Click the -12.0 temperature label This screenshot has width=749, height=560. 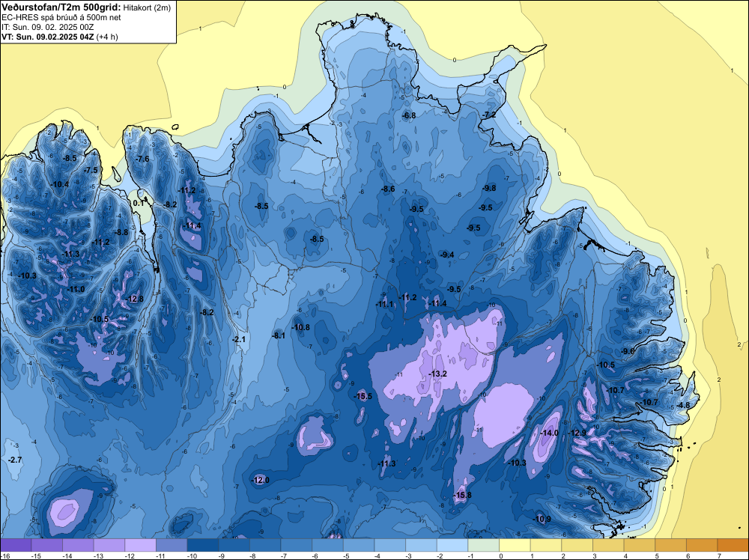(x=261, y=481)
